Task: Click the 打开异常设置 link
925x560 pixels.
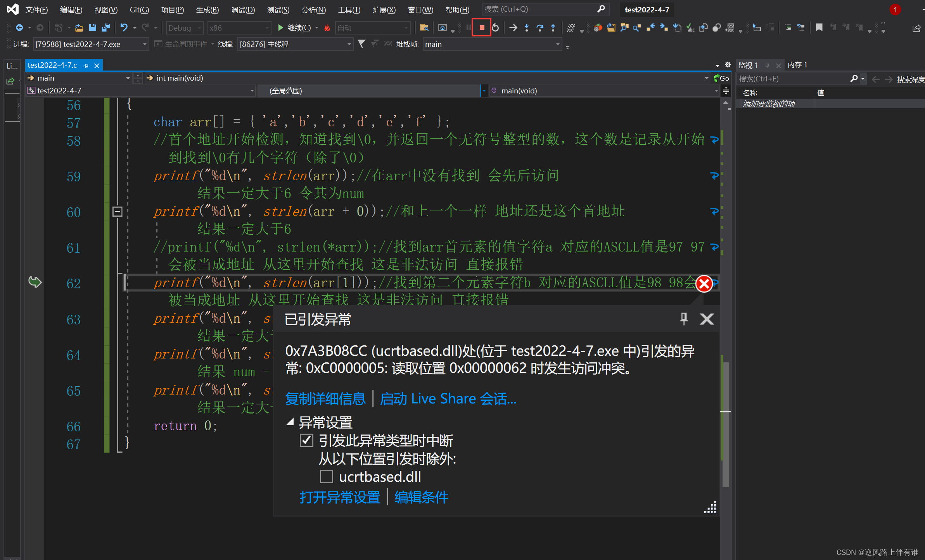Action: (339, 497)
